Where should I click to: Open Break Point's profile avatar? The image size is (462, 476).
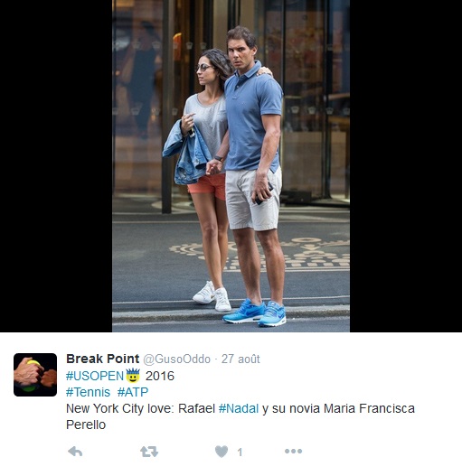click(x=35, y=375)
